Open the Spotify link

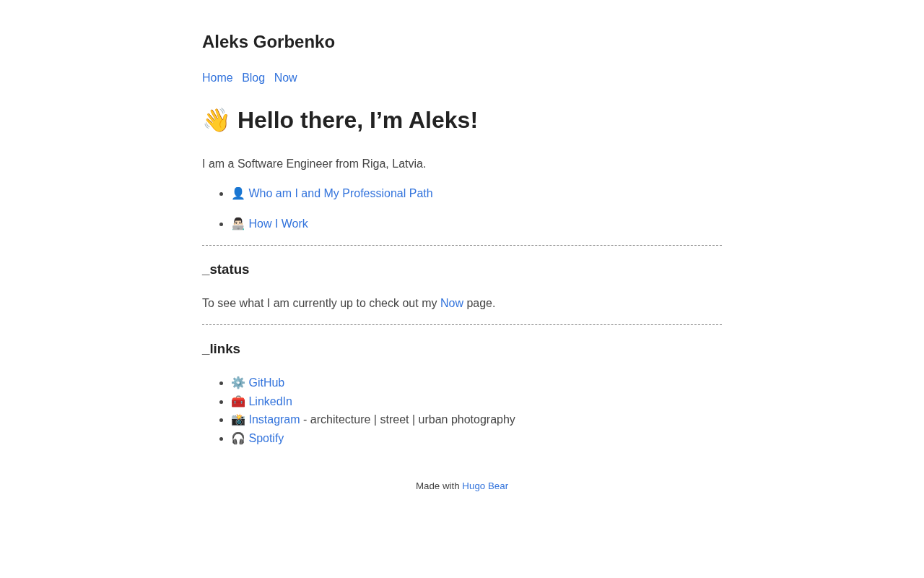tap(266, 439)
